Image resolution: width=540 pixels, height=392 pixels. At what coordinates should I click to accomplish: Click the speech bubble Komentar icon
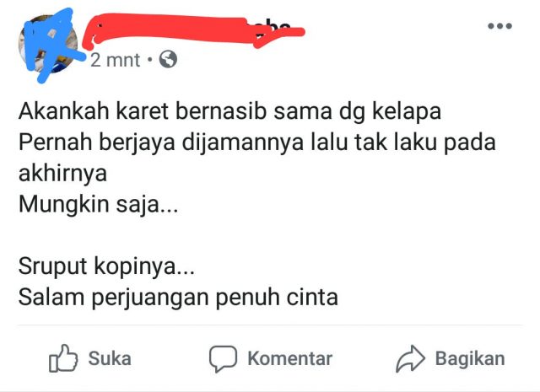click(x=223, y=358)
